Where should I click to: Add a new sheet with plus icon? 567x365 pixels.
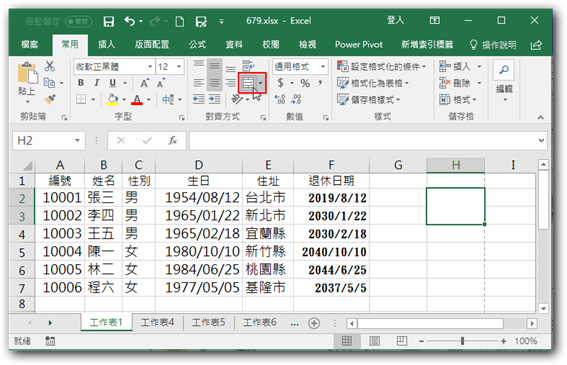coord(314,323)
